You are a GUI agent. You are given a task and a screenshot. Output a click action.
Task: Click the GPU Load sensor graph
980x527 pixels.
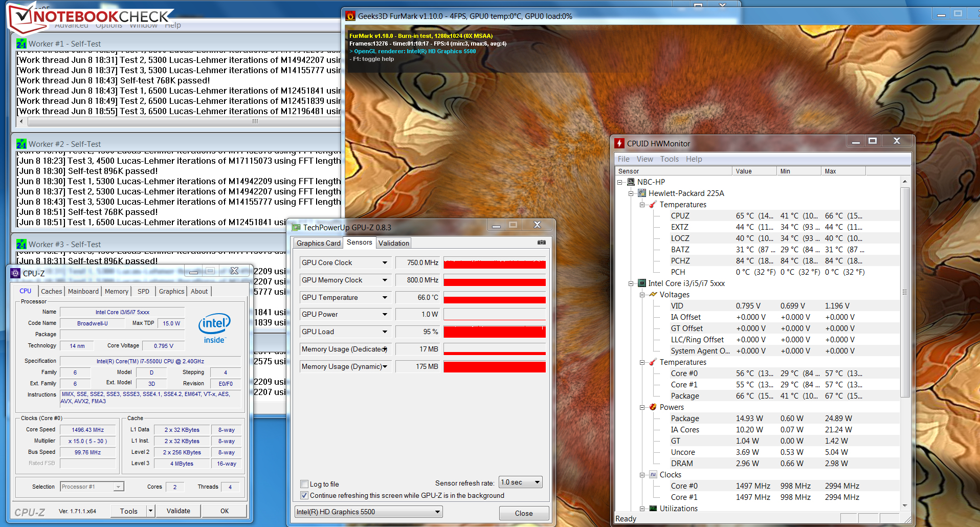[494, 332]
